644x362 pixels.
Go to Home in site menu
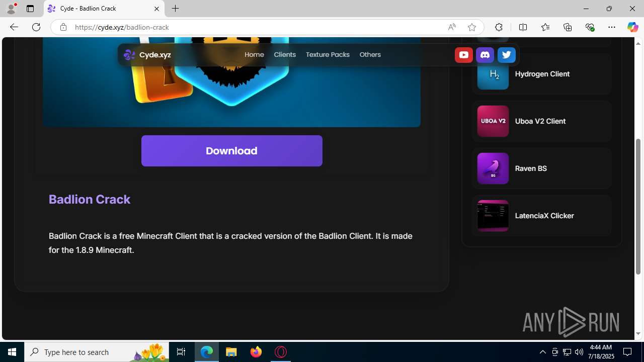coord(254,55)
